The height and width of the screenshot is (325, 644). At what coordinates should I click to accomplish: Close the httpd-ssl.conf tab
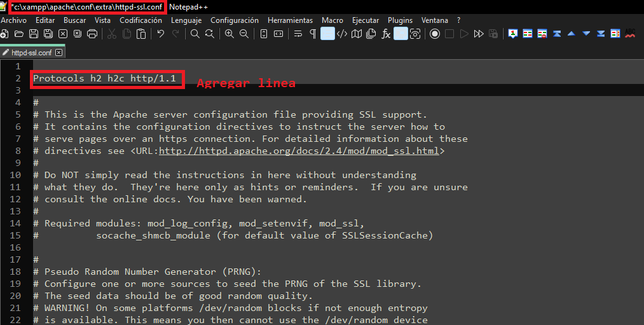[59, 53]
